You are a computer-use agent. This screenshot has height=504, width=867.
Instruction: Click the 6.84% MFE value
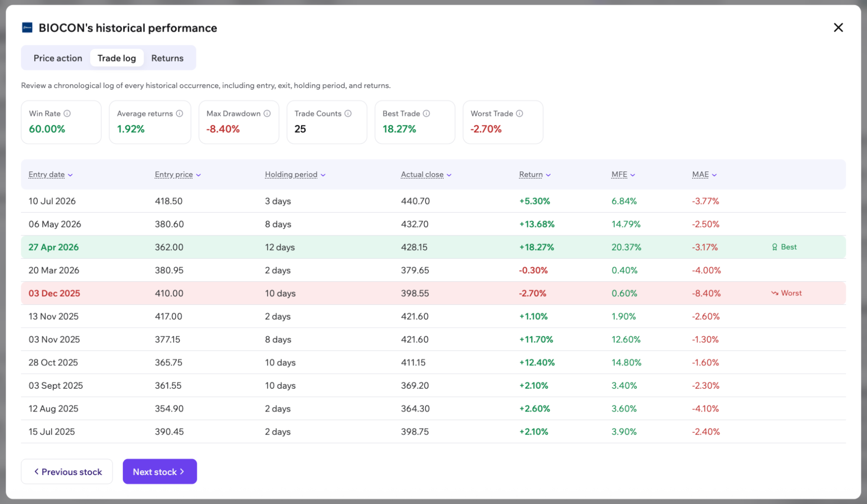624,201
